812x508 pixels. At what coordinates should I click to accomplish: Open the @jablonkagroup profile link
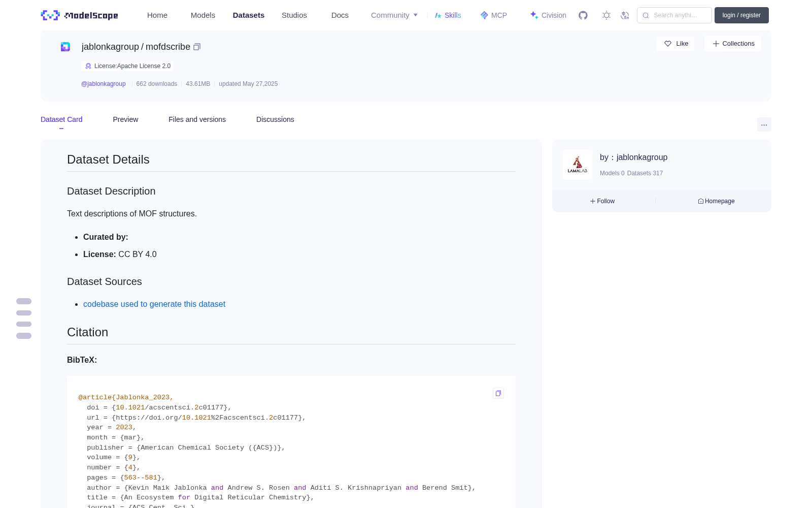tap(104, 84)
